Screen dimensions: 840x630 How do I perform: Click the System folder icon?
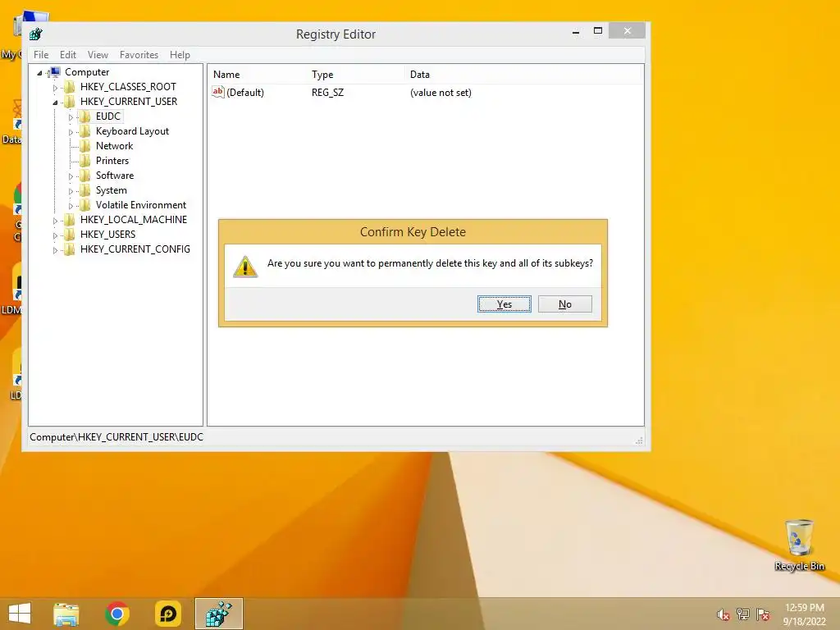coord(84,190)
